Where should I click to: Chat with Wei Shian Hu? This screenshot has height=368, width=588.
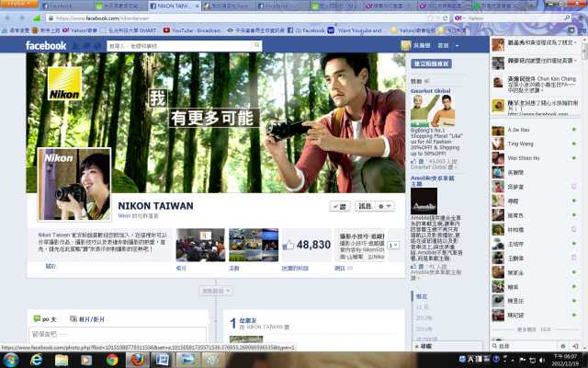point(535,158)
